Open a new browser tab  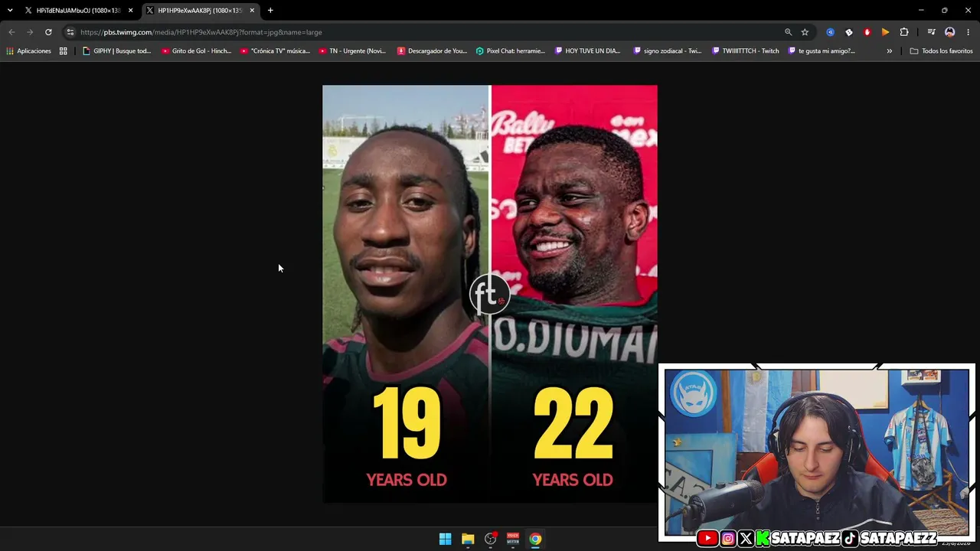click(x=270, y=10)
